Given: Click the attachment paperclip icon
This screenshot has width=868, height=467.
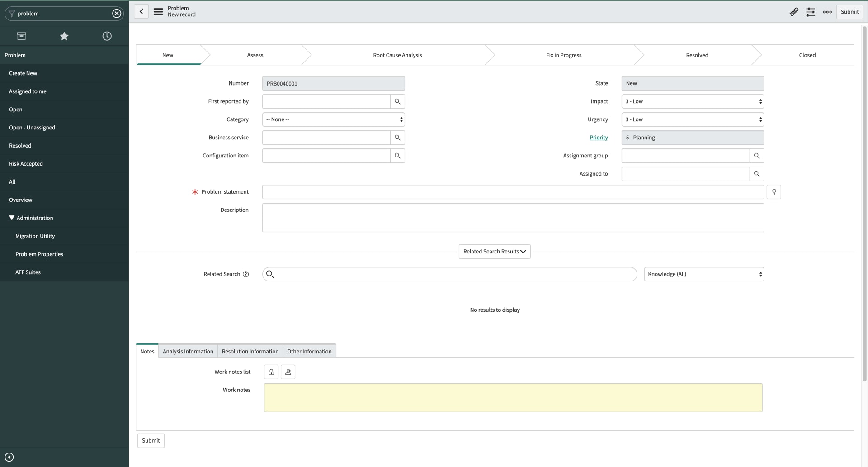Looking at the screenshot, I should point(794,12).
